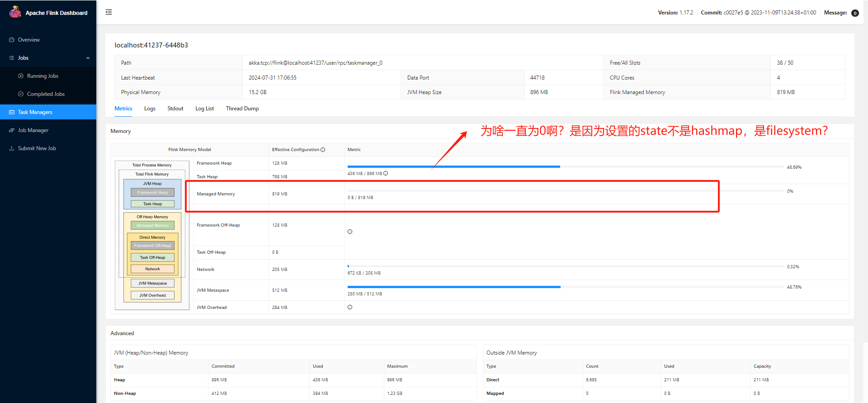Click the Jobs list icon
The image size is (868, 403).
coord(12,58)
